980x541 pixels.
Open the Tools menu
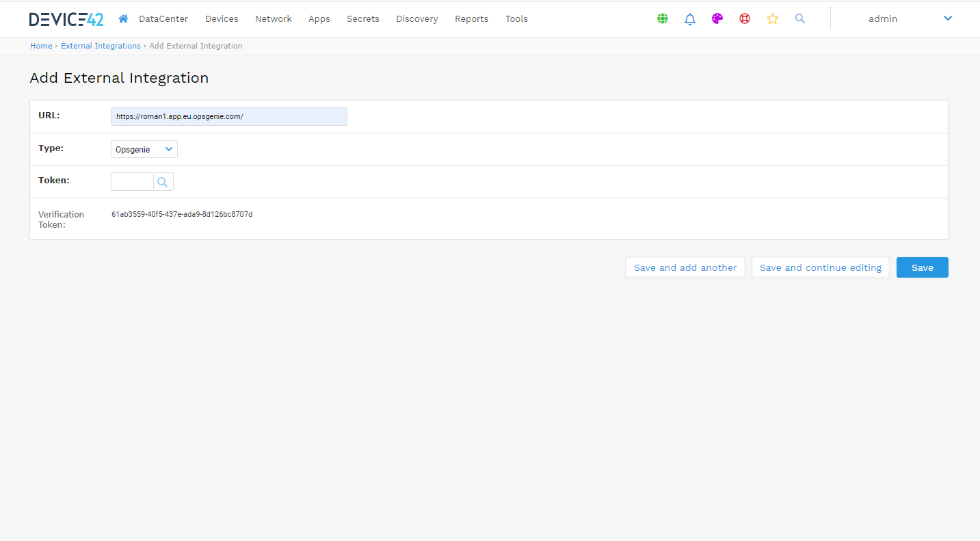pyautogui.click(x=516, y=19)
